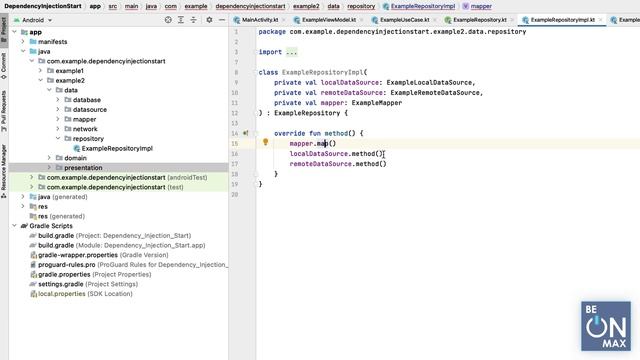Screen dimensions: 640x360
Task: Expand the datasource package
Action: pos(58,109)
